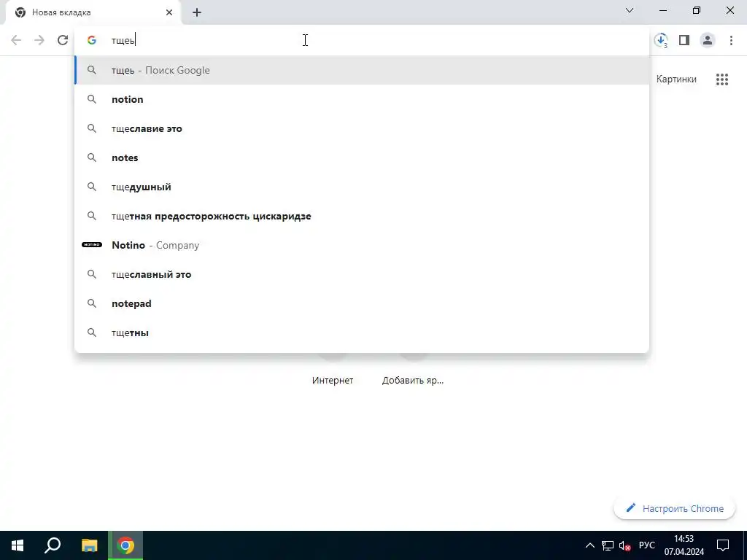This screenshot has width=747, height=560.
Task: Pick the 'тщетны' suggestion
Action: click(362, 332)
